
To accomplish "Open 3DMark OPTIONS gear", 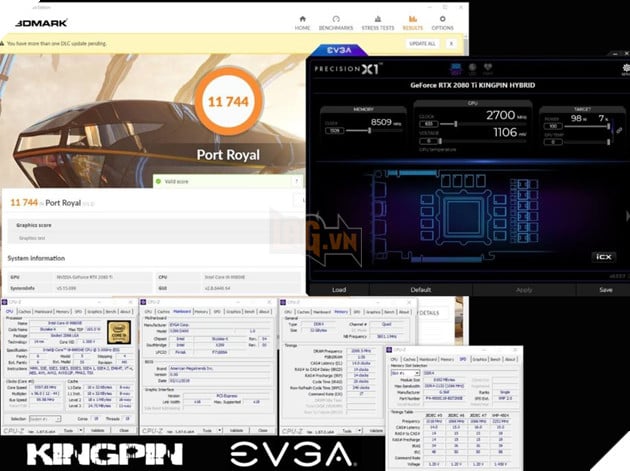I will tap(442, 23).
